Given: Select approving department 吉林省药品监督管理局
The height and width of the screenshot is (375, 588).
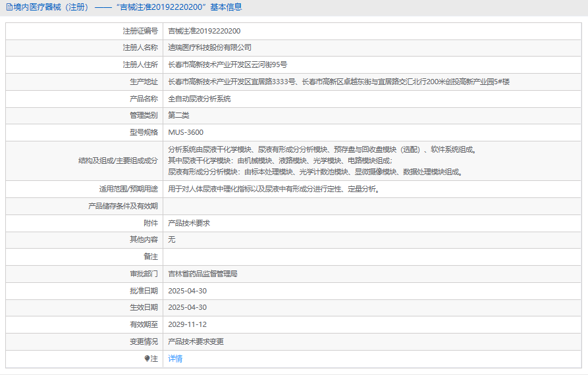Looking at the screenshot, I should (x=203, y=274).
